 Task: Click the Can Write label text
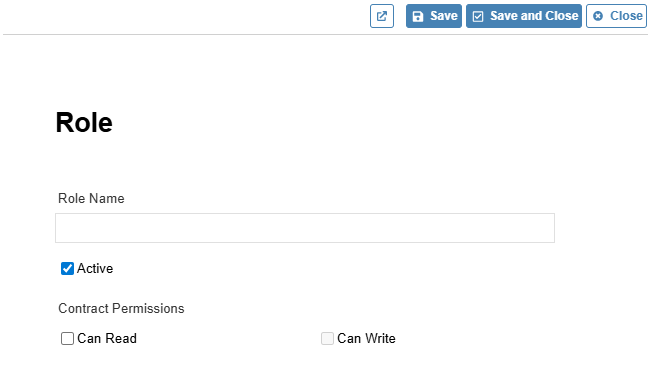click(367, 339)
